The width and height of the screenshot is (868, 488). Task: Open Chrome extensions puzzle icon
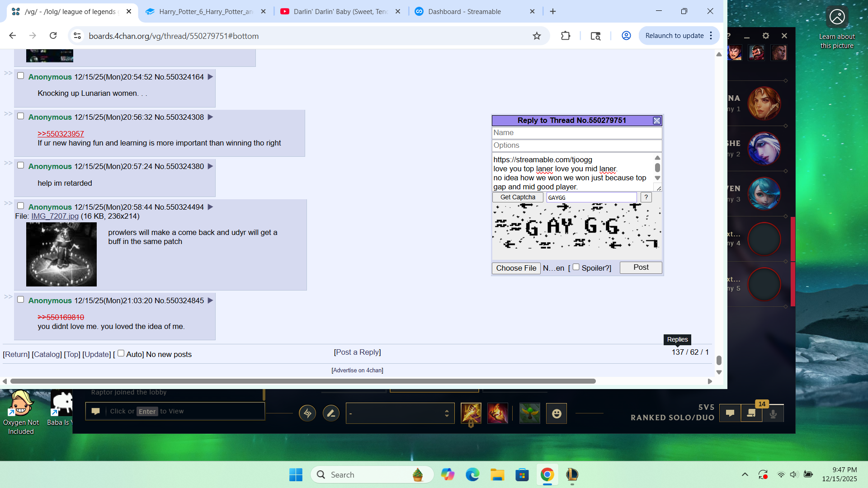click(x=566, y=36)
